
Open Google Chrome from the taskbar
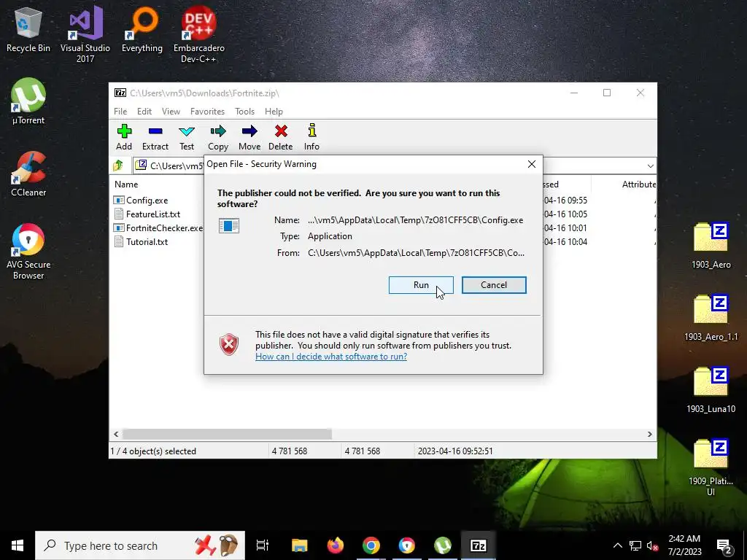371,545
